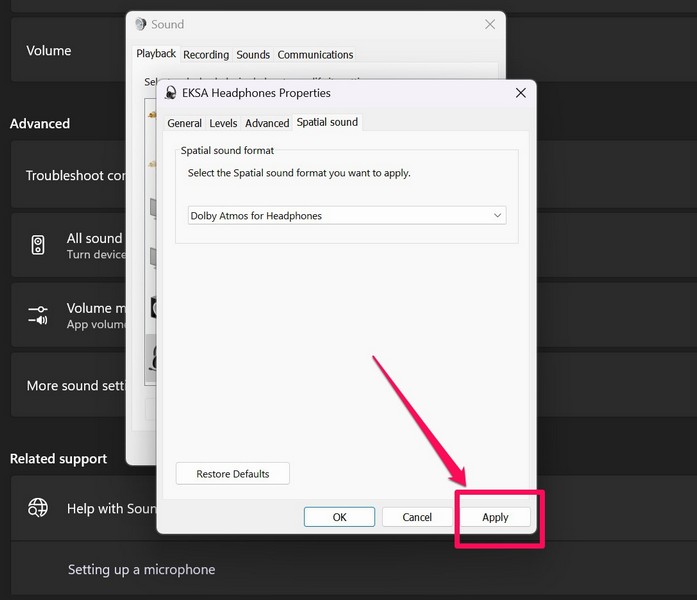Click the dropdown arrow beside Dolby Atmos
Image resolution: width=697 pixels, height=600 pixels.
pos(497,215)
